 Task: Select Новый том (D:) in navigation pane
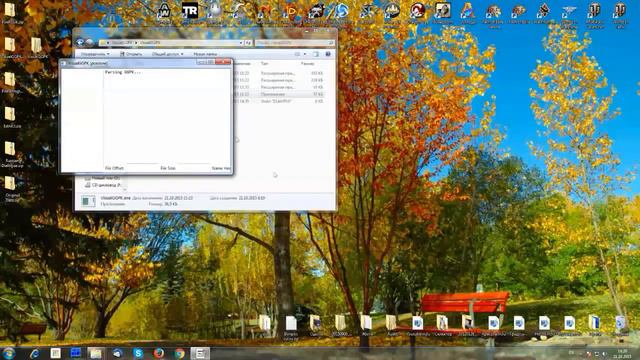(x=102, y=178)
